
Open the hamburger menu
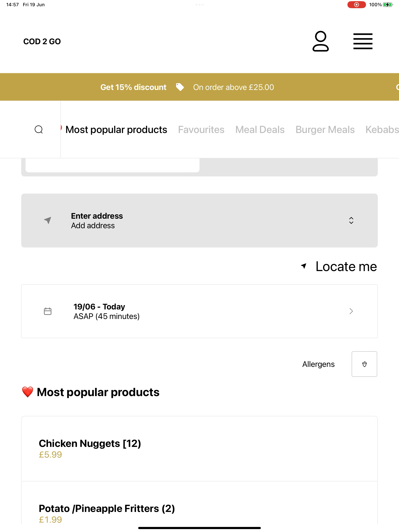click(363, 41)
